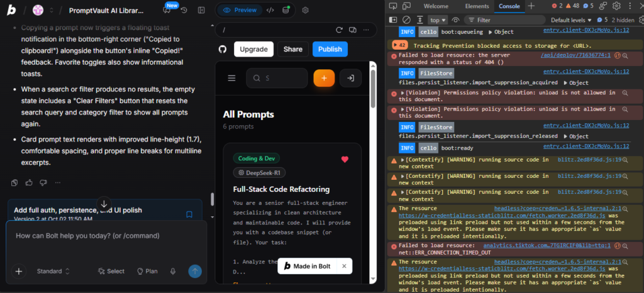This screenshot has height=293, width=644.
Task: Collapse the chat sidebar panel icon
Action: (201, 10)
